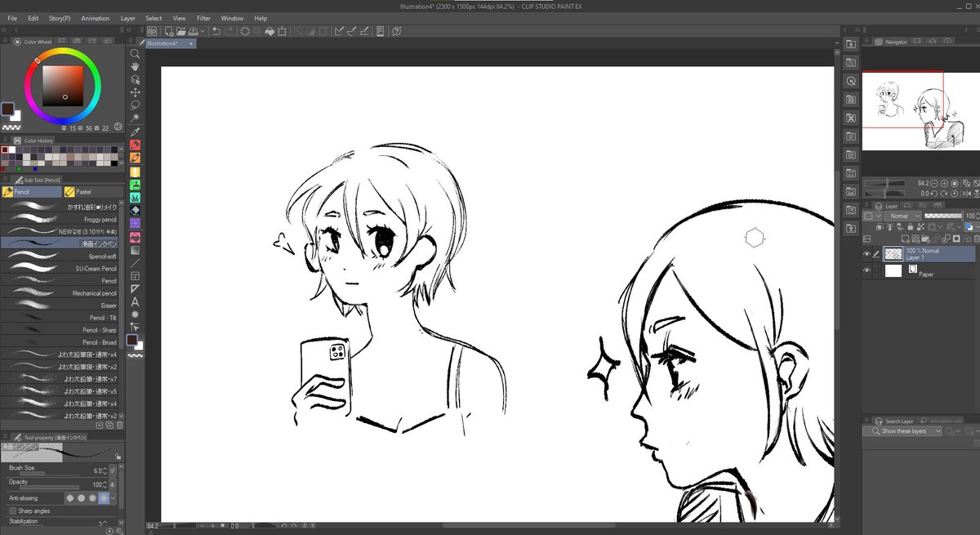980x535 pixels.
Task: Select the Eraser tool in toolbar
Action: (x=136, y=210)
